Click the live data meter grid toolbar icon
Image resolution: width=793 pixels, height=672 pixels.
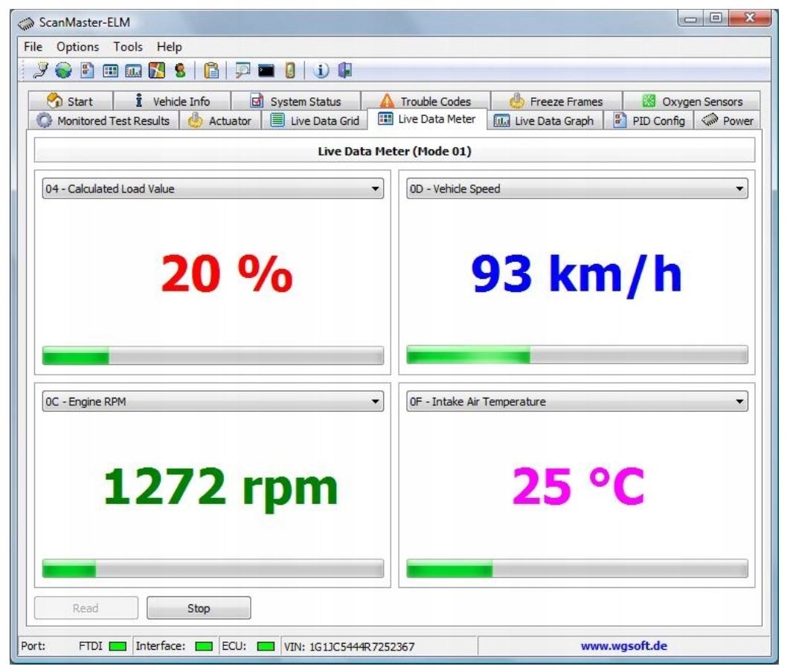[110, 71]
